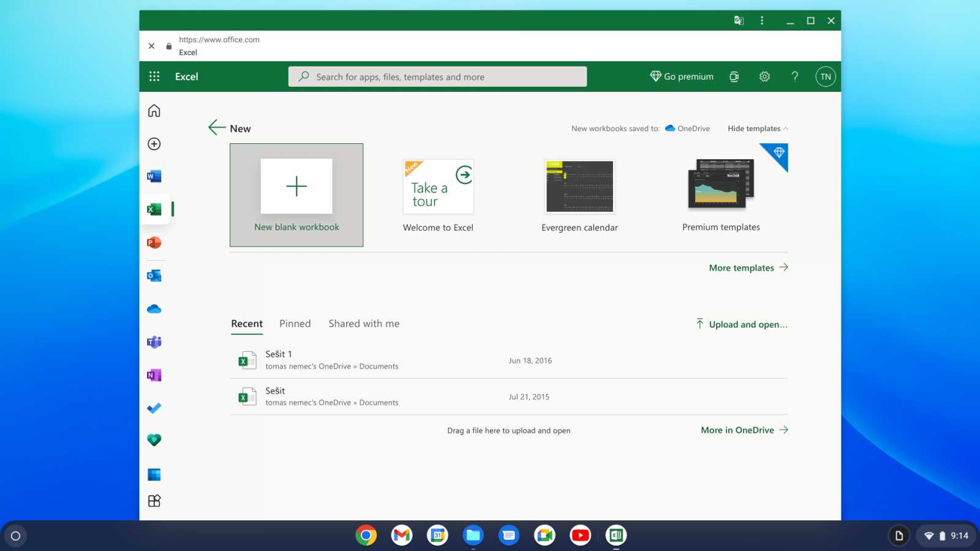Open the Welcome to Excel tour template
980x551 pixels.
pos(438,195)
